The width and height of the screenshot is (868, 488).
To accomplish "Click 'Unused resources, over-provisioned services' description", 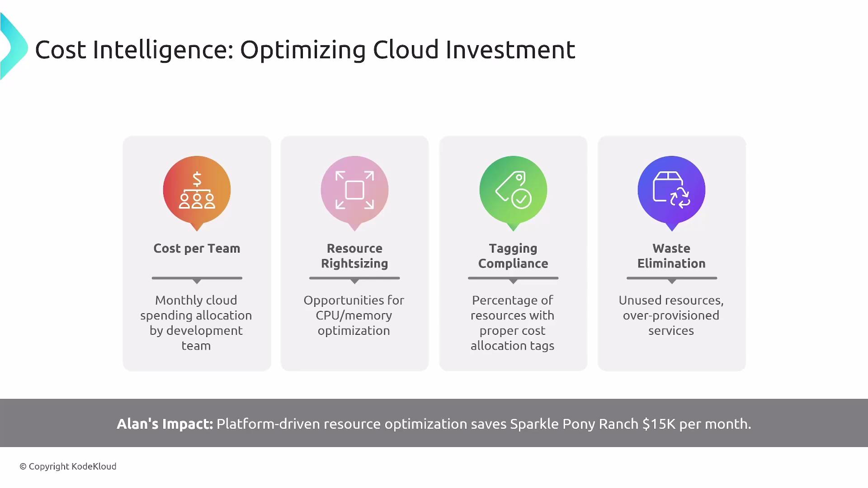I will (x=671, y=315).
